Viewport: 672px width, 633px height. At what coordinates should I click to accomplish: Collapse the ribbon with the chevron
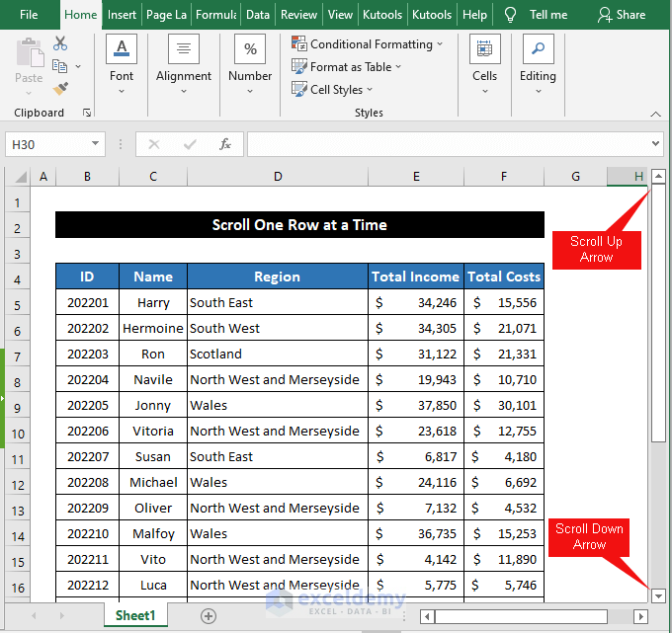[655, 114]
